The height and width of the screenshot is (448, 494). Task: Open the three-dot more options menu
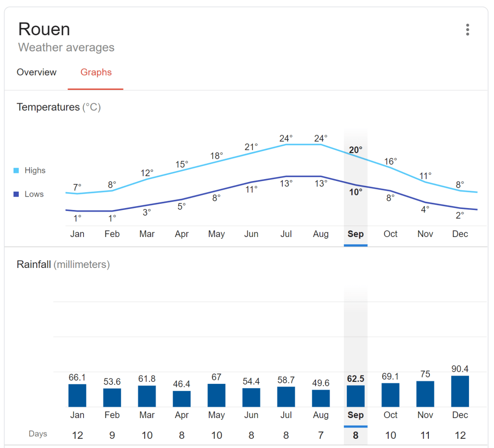click(467, 30)
